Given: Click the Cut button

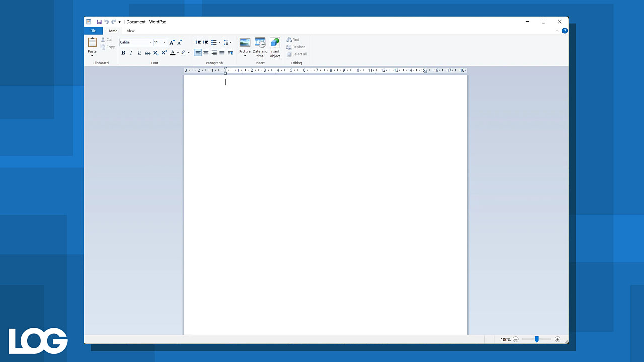Looking at the screenshot, I should [x=106, y=40].
